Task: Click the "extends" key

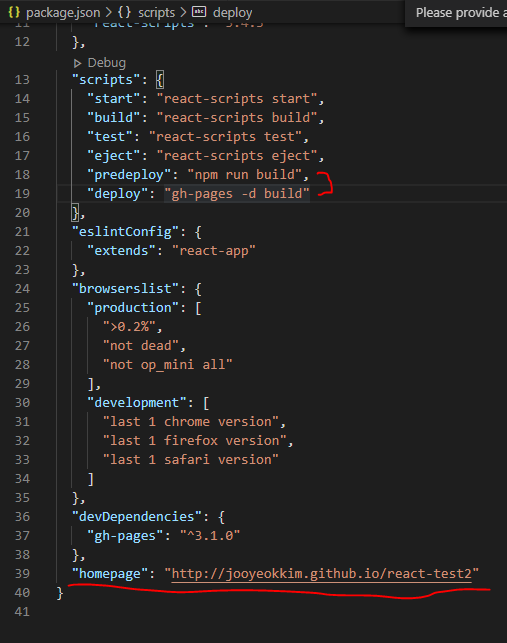Action: [121, 251]
